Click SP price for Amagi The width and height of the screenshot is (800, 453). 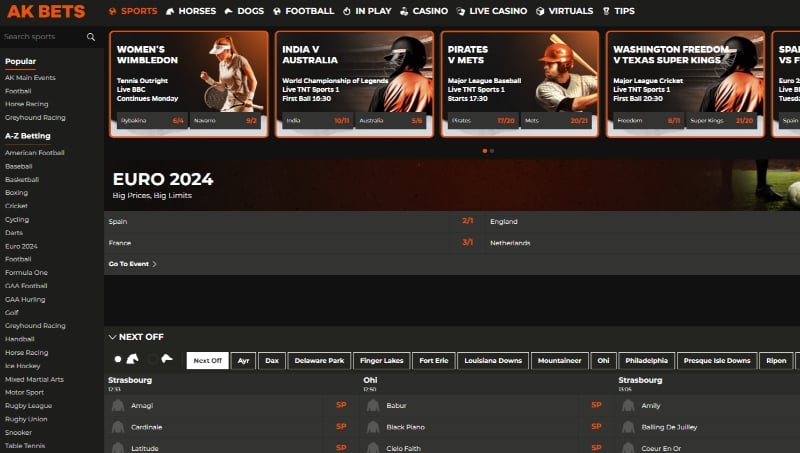pyautogui.click(x=341, y=405)
